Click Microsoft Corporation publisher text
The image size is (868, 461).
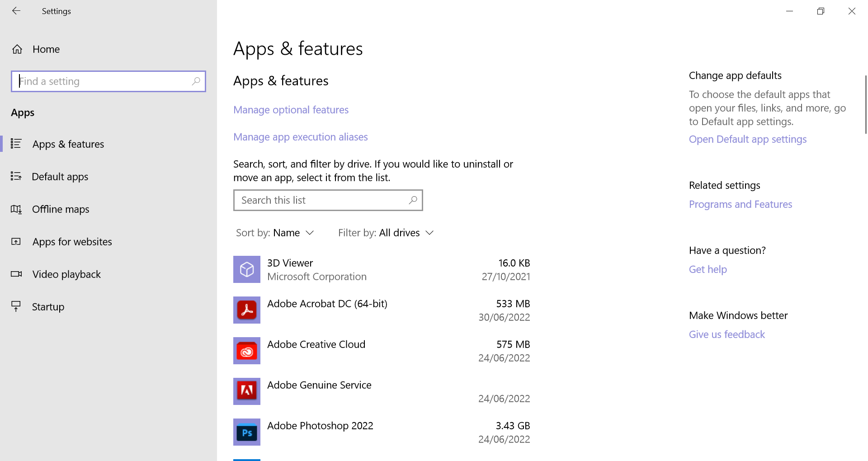coord(317,277)
